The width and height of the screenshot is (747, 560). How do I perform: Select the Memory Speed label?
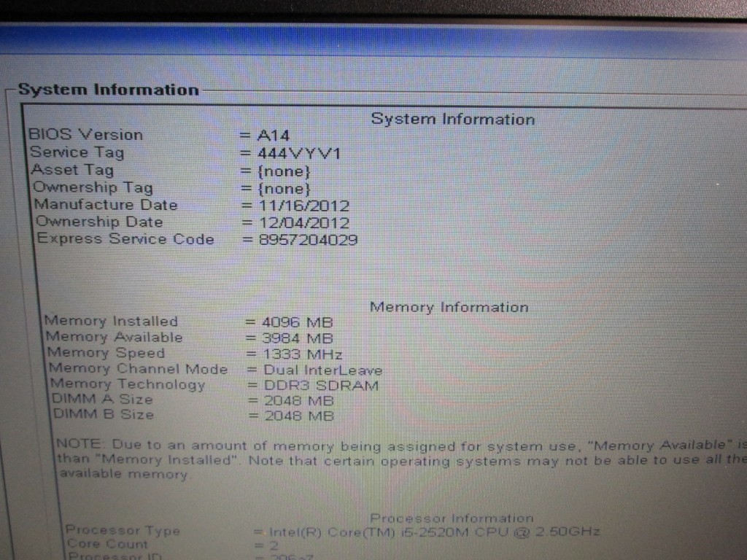107,353
